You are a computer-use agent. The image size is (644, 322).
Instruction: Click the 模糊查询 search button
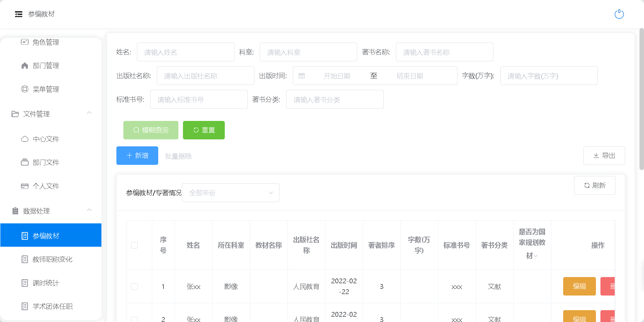151,130
